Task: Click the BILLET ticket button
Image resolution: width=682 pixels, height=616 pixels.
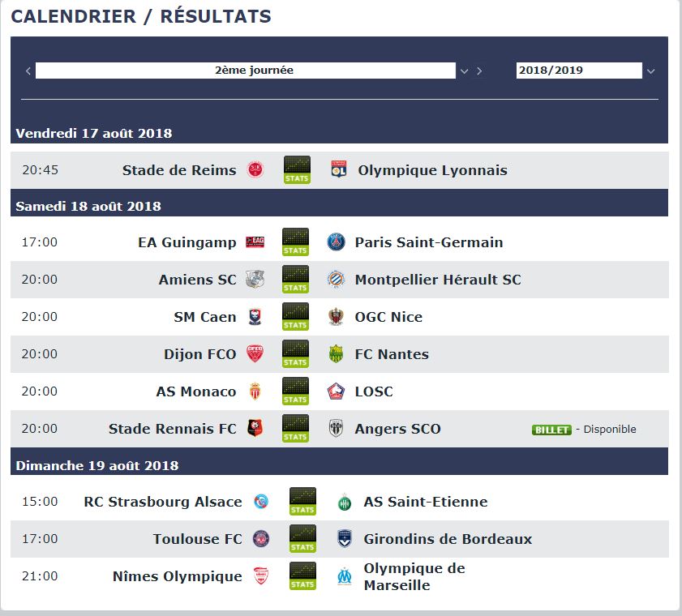Action: click(551, 430)
